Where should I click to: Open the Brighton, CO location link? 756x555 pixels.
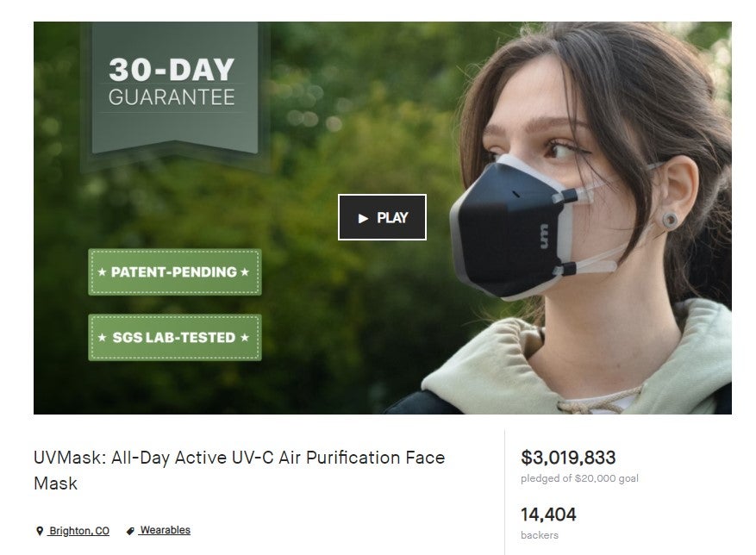pyautogui.click(x=79, y=531)
